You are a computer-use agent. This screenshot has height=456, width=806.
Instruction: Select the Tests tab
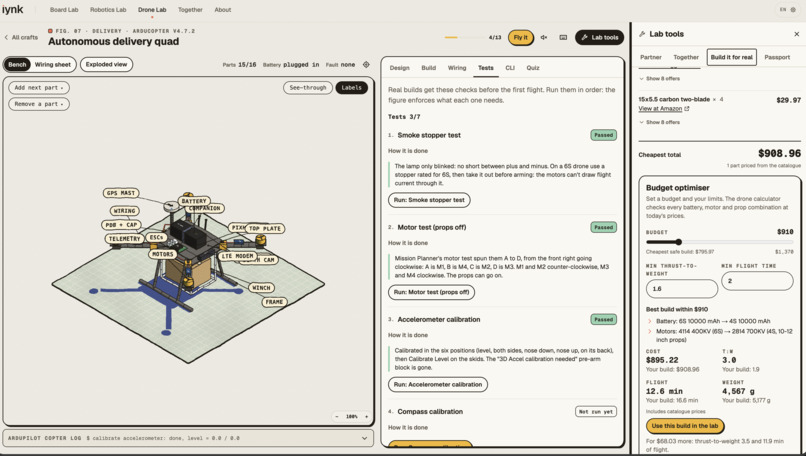pyautogui.click(x=485, y=68)
